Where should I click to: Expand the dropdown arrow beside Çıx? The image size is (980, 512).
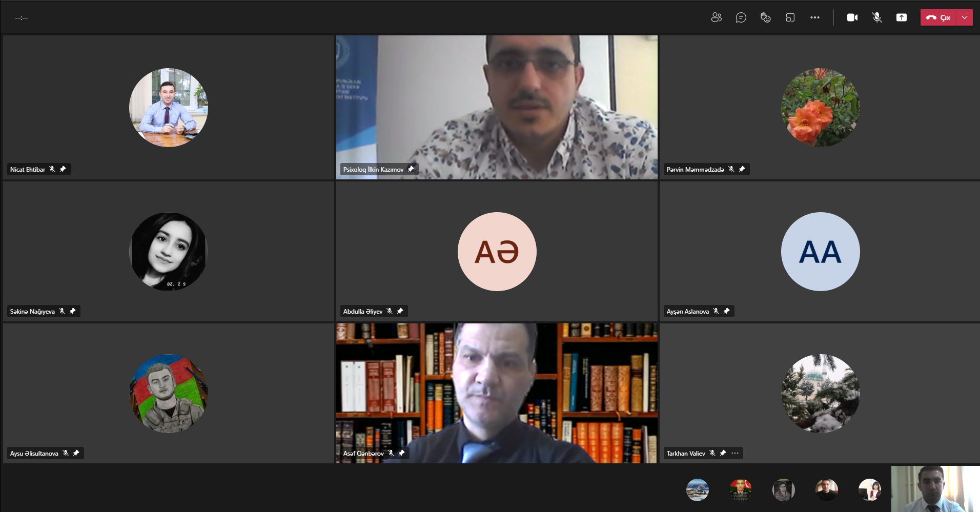(x=965, y=17)
